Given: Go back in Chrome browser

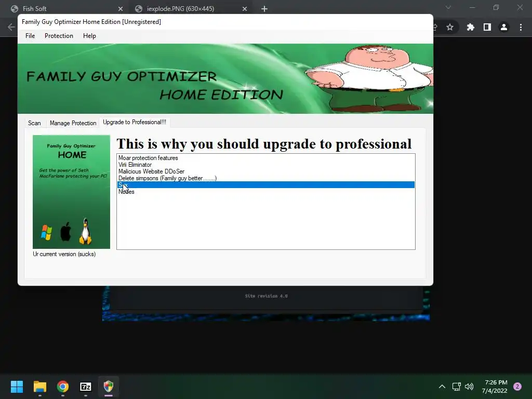Looking at the screenshot, I should tap(11, 27).
